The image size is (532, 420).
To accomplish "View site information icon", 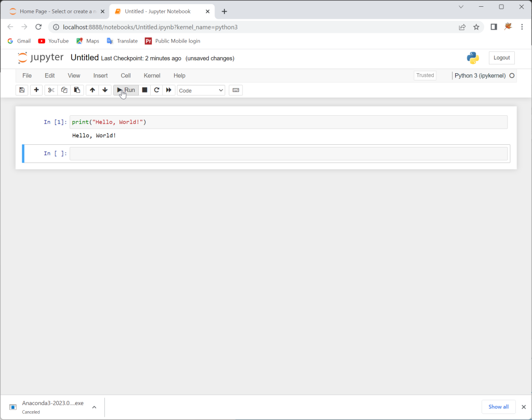I will pyautogui.click(x=56, y=27).
